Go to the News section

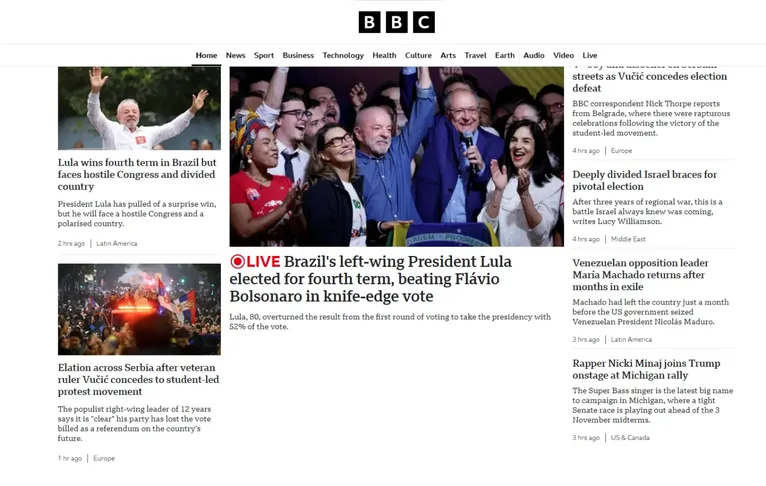point(235,56)
